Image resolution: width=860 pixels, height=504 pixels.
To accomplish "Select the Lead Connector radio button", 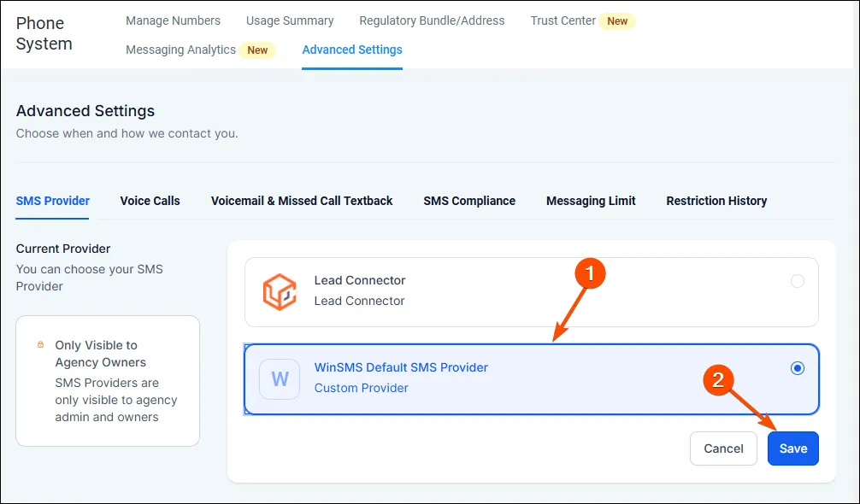I will (x=798, y=281).
